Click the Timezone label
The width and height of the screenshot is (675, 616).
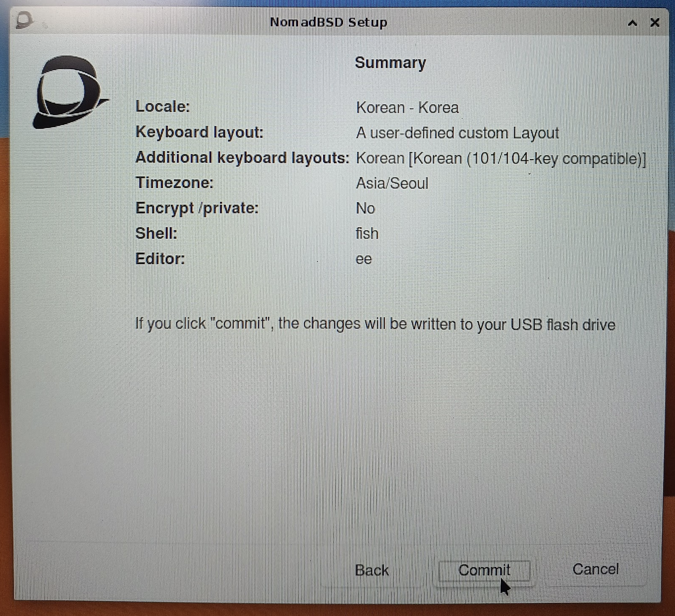point(174,183)
